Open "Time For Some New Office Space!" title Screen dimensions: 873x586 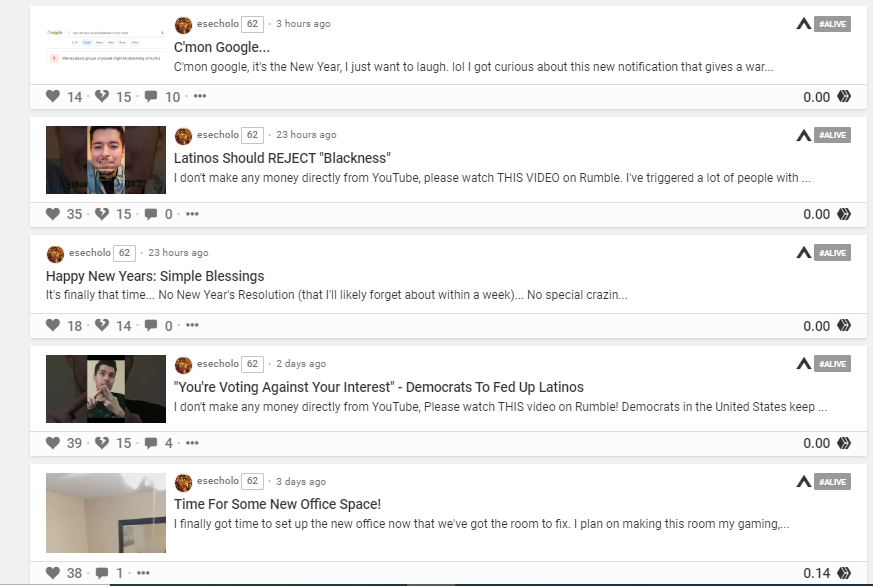(x=277, y=504)
